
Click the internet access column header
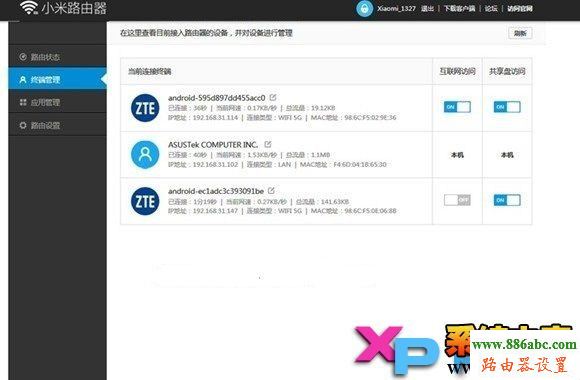[457, 71]
